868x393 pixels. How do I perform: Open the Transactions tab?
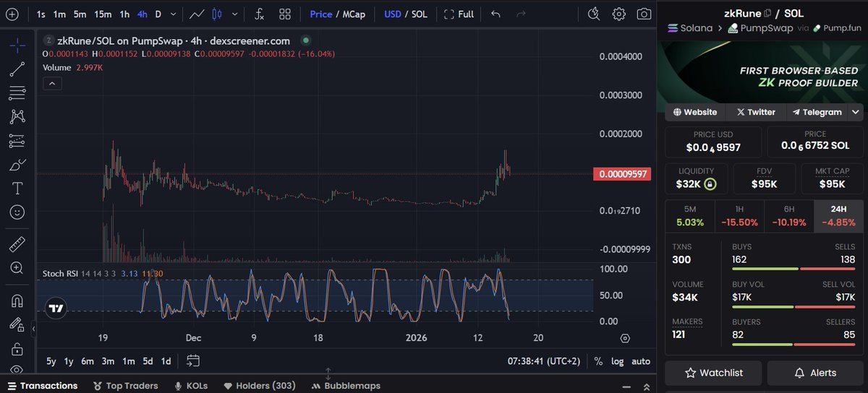pyautogui.click(x=41, y=386)
